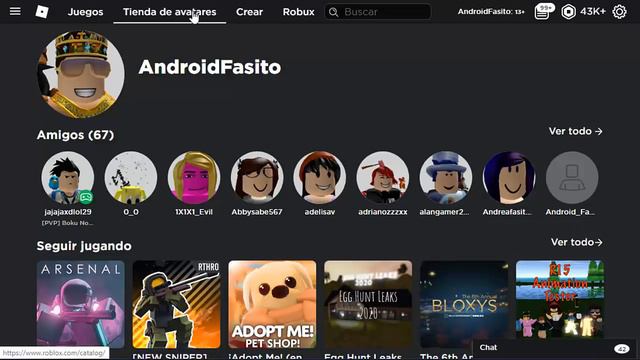This screenshot has height=360, width=640.
Task: Open friend adelisav's avatar
Action: click(320, 178)
